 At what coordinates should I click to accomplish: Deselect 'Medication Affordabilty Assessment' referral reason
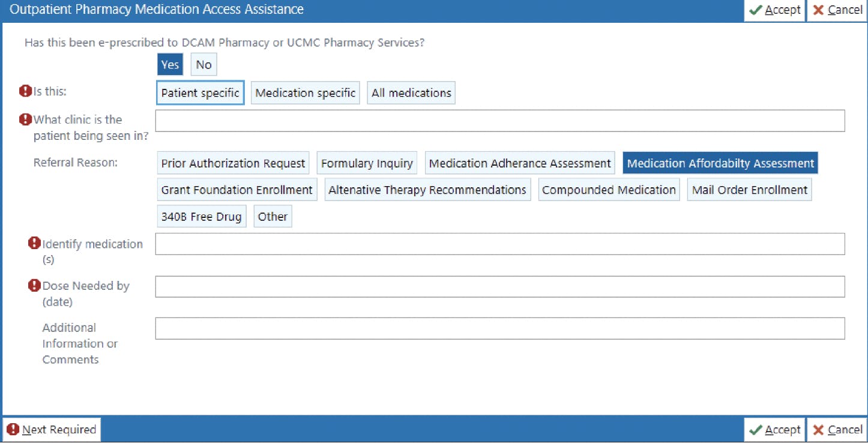tap(720, 162)
